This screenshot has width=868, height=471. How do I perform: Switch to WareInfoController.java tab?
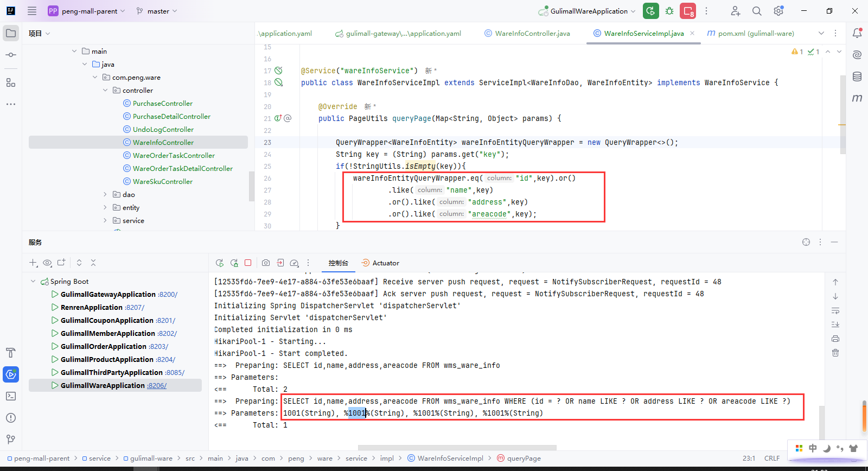[x=527, y=33]
